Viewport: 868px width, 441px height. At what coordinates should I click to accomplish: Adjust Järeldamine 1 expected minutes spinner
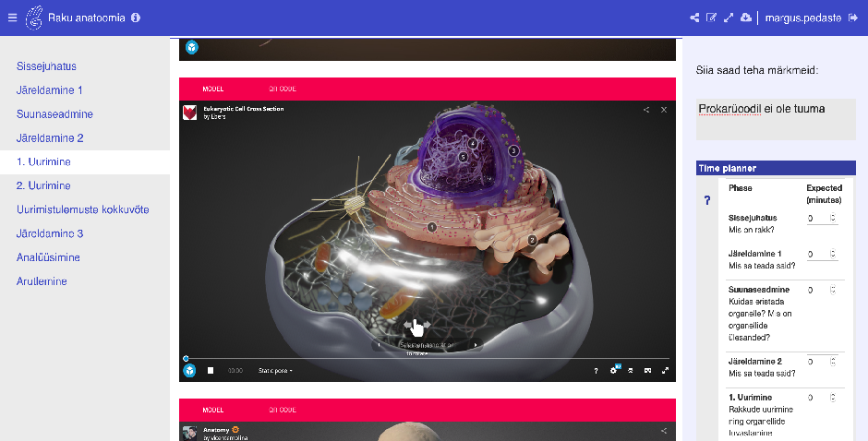tap(832, 254)
